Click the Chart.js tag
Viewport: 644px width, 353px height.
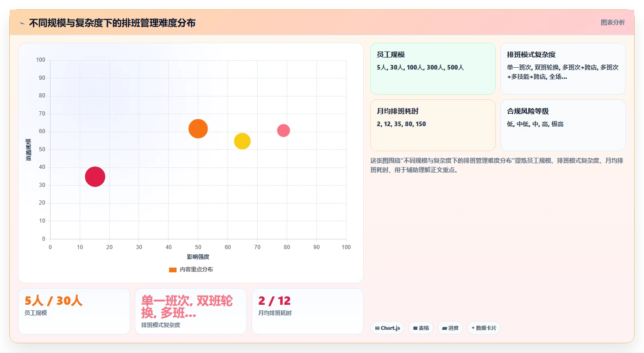pyautogui.click(x=387, y=328)
